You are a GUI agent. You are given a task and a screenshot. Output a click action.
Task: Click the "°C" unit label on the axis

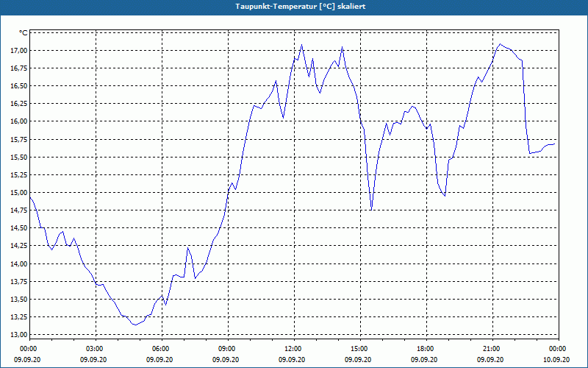23,33
